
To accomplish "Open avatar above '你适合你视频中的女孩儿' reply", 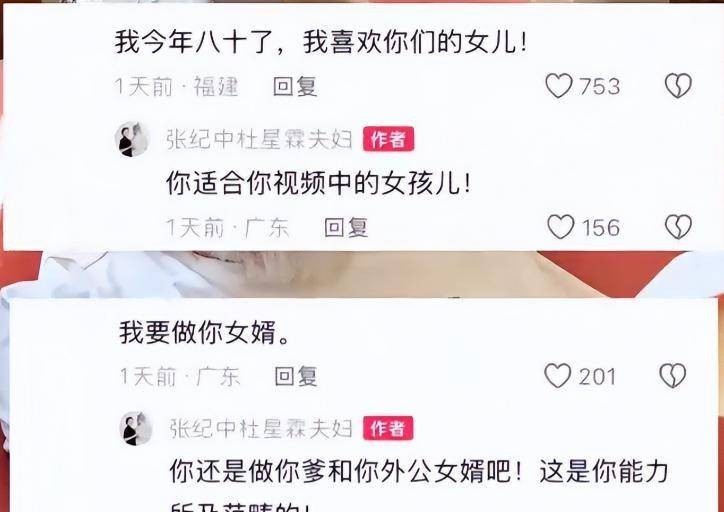I will [132, 139].
